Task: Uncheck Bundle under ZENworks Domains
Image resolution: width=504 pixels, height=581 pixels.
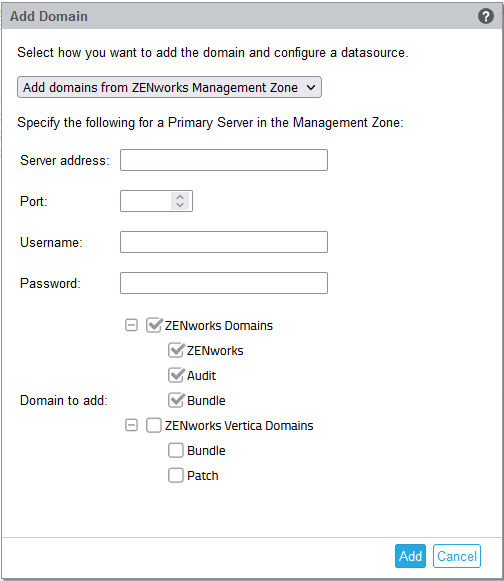Action: (176, 401)
